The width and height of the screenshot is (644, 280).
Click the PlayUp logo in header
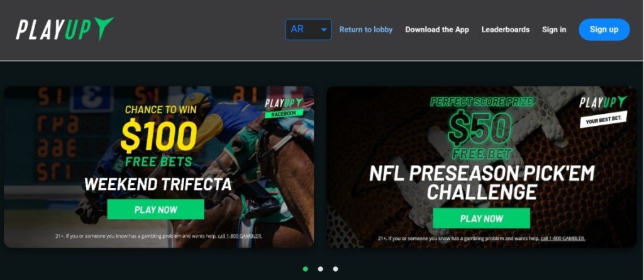pyautogui.click(x=65, y=29)
